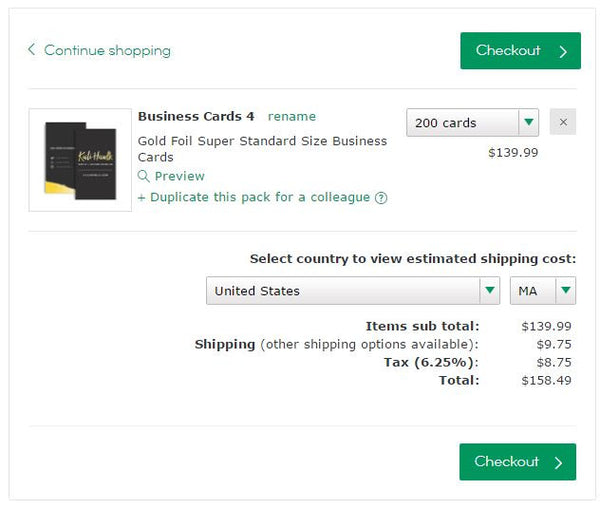Open the MA state dropdown

(543, 291)
